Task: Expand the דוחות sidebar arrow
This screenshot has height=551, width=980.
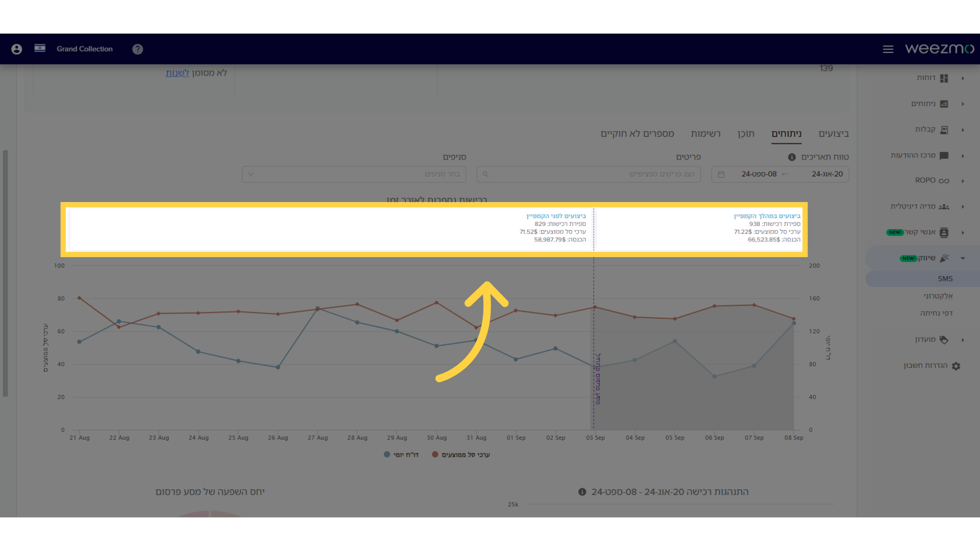Action: coord(963,78)
